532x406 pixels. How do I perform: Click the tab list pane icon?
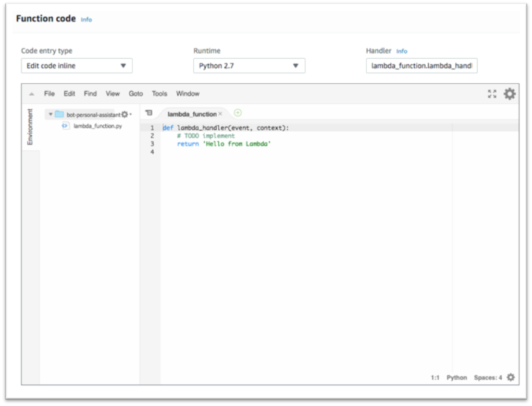(149, 113)
